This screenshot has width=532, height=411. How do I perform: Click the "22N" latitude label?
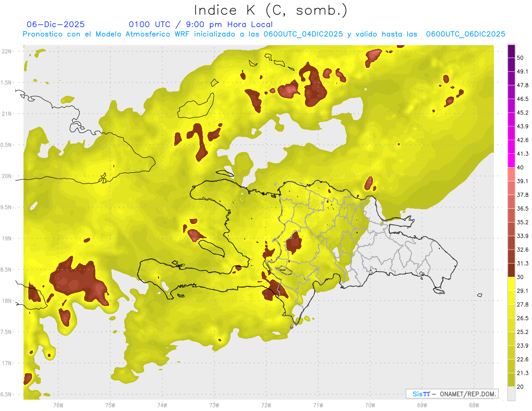click(x=7, y=51)
